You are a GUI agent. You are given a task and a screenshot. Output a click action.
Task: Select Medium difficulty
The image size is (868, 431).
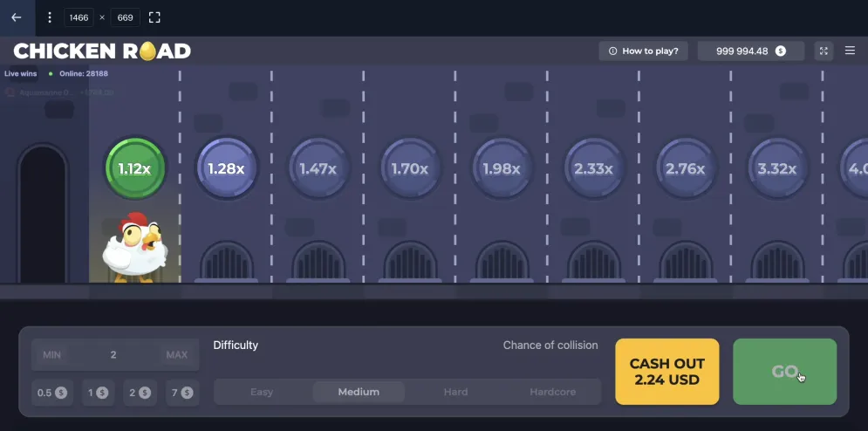click(359, 393)
